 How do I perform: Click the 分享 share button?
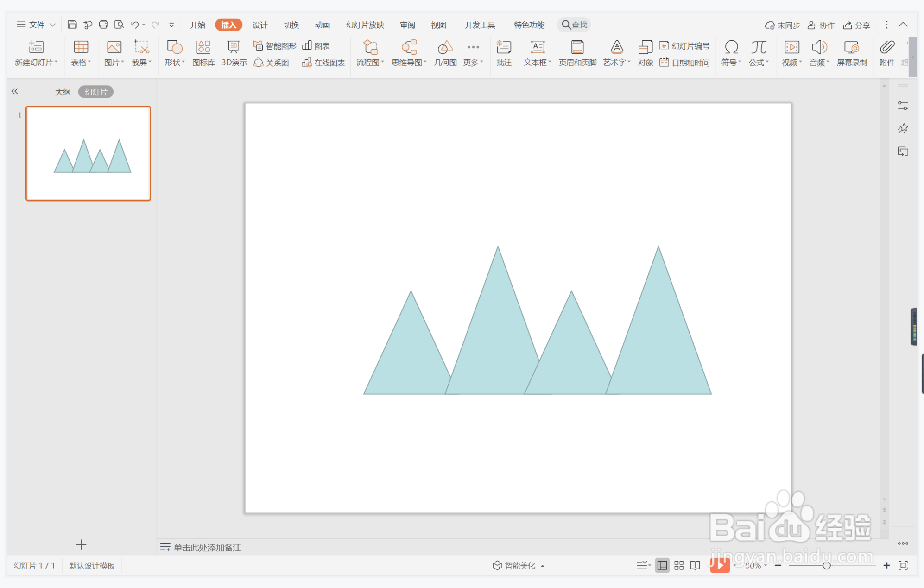click(x=856, y=25)
